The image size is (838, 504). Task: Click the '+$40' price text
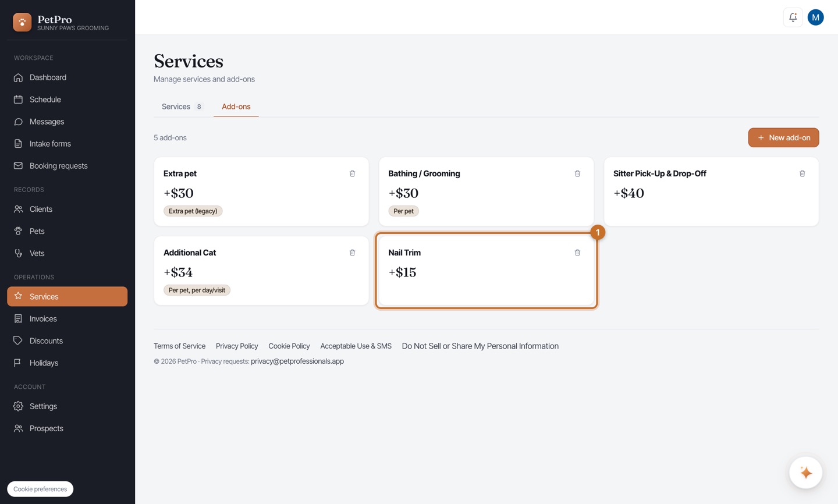tap(628, 193)
